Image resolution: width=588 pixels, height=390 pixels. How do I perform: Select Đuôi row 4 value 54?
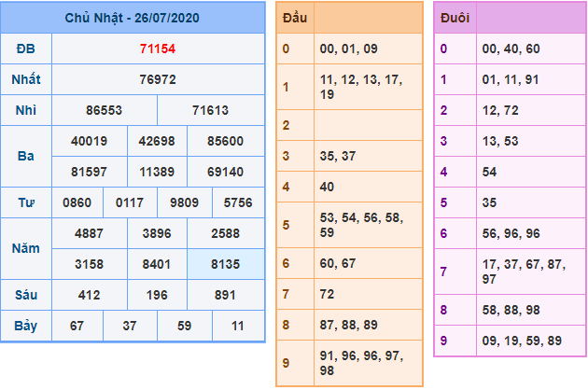coord(489,172)
